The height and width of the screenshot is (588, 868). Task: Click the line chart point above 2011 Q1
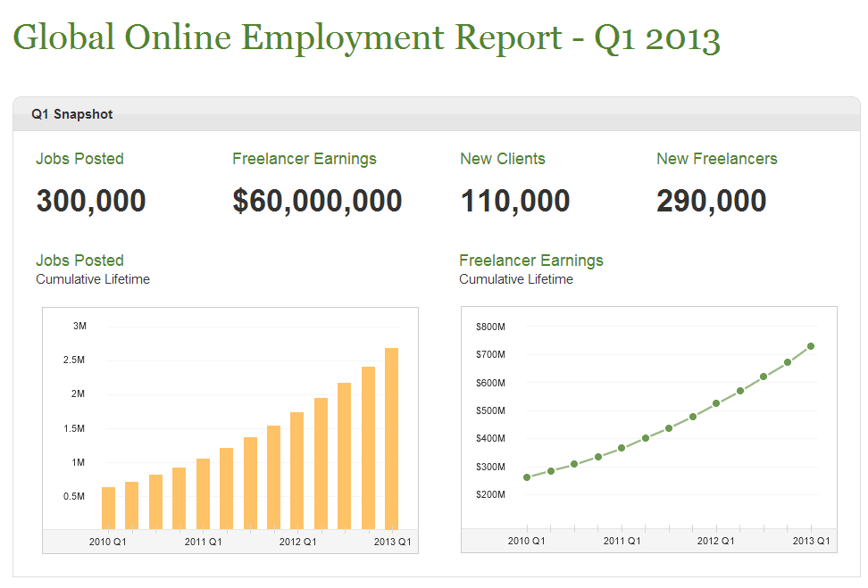click(x=622, y=448)
